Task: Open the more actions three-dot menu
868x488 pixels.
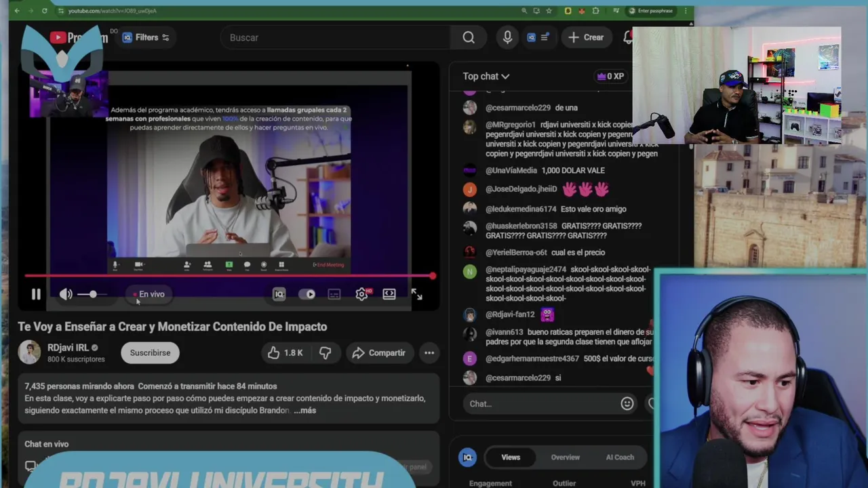Action: pyautogui.click(x=429, y=352)
